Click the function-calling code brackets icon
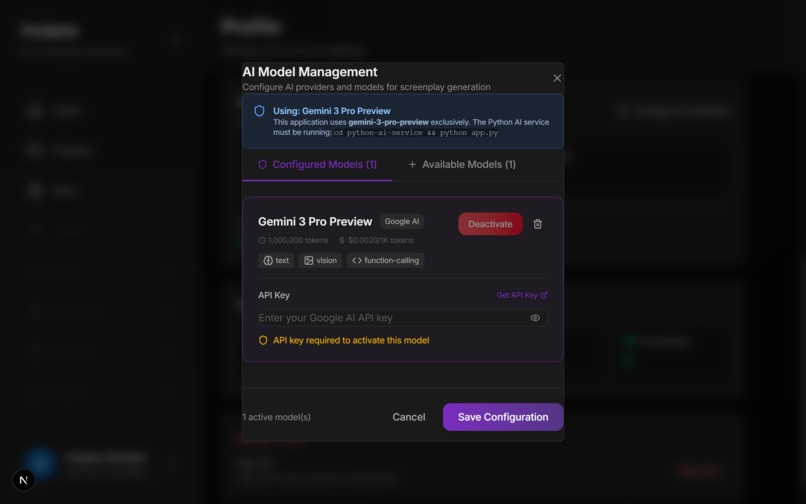Viewport: 806px width, 504px height. [357, 261]
